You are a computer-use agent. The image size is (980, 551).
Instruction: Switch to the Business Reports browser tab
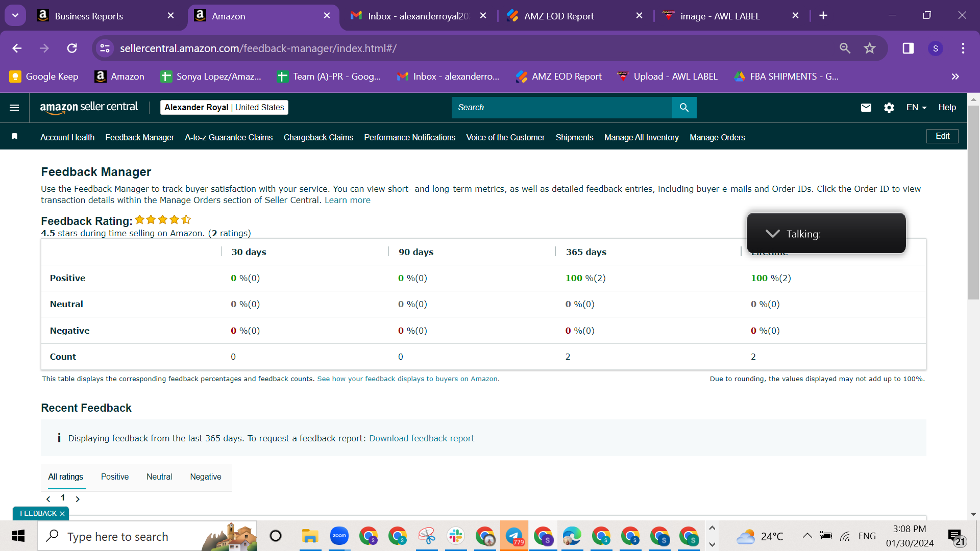(x=105, y=16)
